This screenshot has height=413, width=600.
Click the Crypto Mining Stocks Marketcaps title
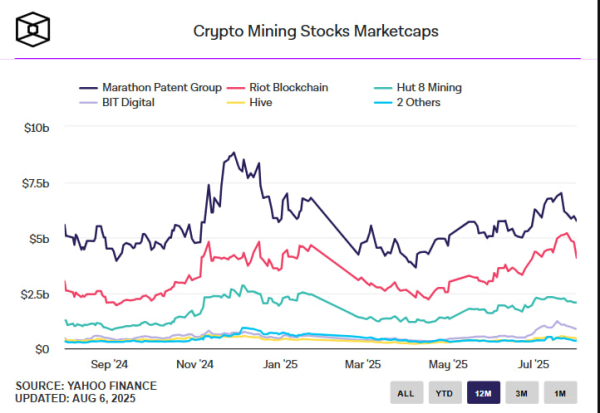coord(316,31)
